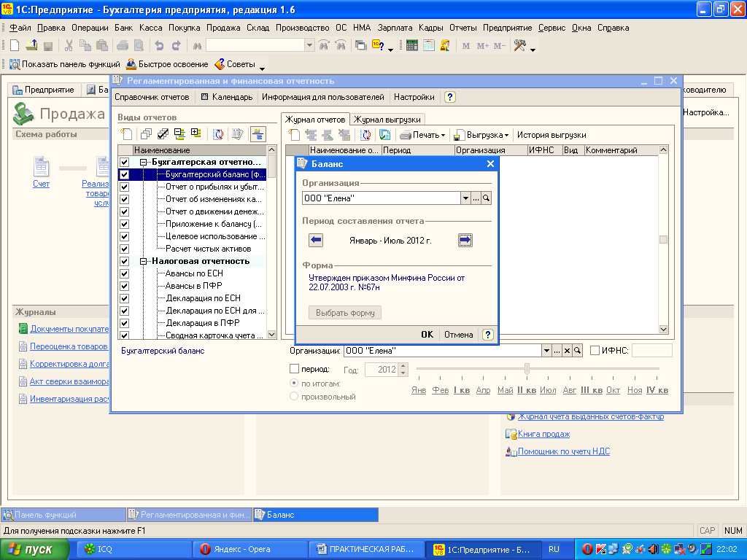Click next period right arrow in Баланс dialog
Image resolution: width=747 pixels, height=560 pixels.
click(465, 240)
